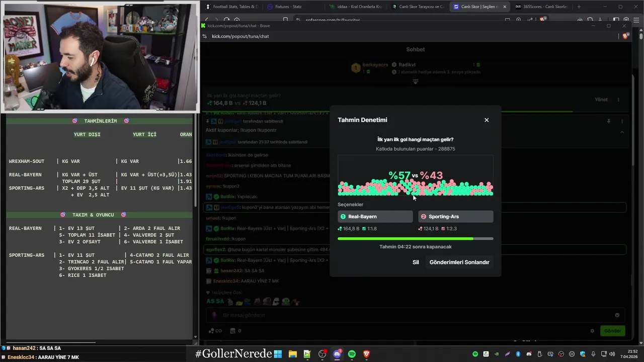644x362 pixels.
Task: Click microphone icon in system tray
Action: coord(594,354)
